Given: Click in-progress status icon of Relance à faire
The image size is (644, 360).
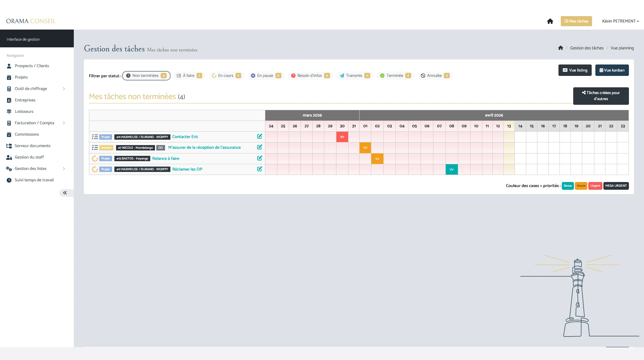Looking at the screenshot, I should pyautogui.click(x=95, y=159).
